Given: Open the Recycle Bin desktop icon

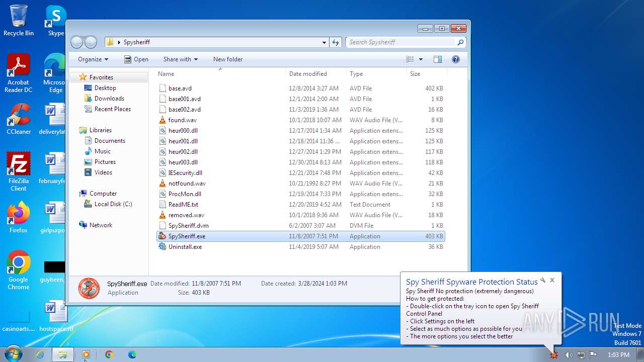Looking at the screenshot, I should (19, 20).
